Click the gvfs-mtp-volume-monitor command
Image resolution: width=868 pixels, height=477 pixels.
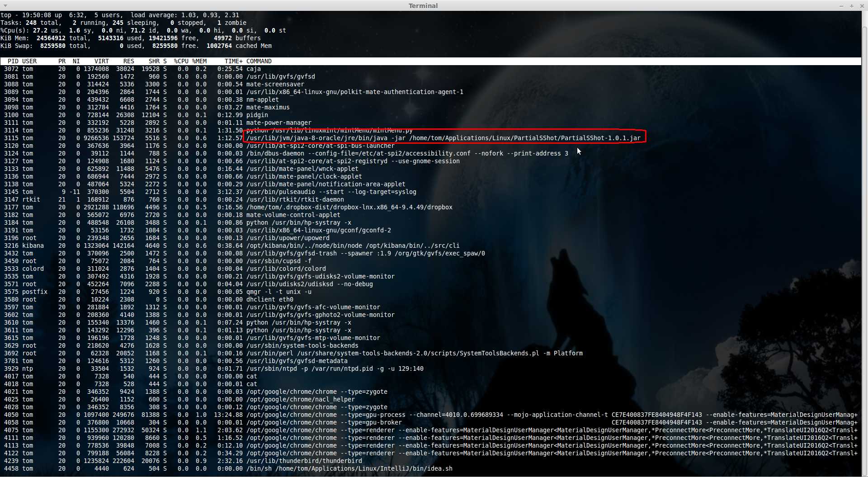coord(313,338)
